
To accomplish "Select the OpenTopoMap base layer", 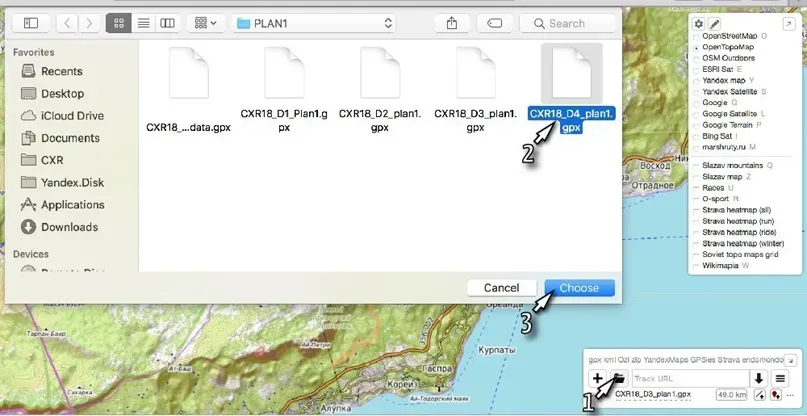I will point(724,47).
